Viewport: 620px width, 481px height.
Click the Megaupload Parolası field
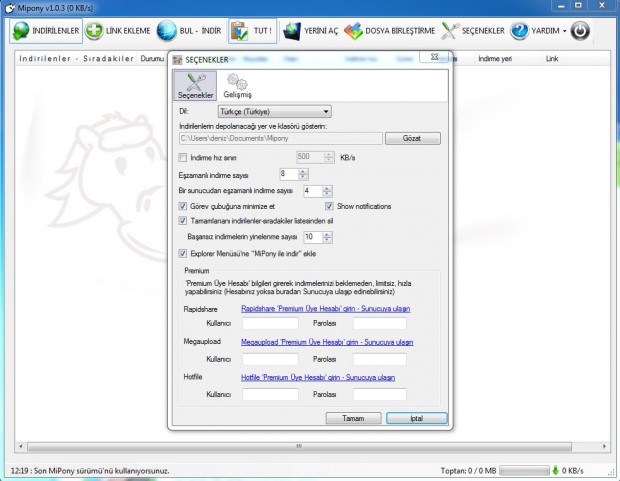(x=380, y=359)
